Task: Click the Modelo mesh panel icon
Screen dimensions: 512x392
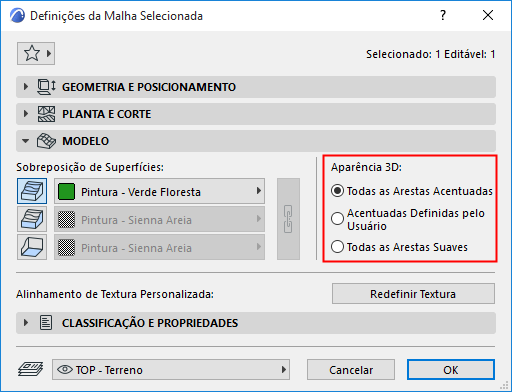Action: point(46,141)
